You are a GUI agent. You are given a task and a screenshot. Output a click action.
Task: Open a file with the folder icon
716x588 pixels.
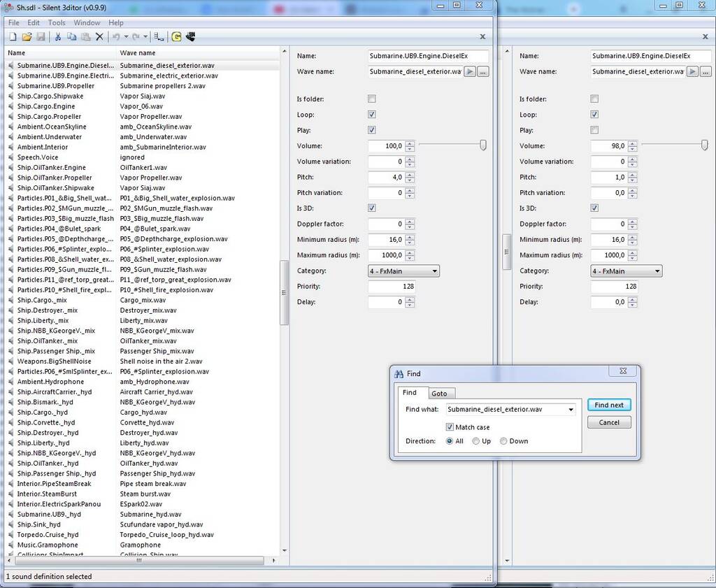[27, 37]
